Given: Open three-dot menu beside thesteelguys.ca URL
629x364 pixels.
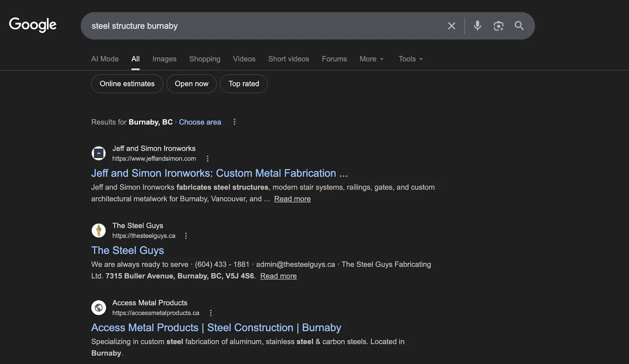Looking at the screenshot, I should coord(186,236).
